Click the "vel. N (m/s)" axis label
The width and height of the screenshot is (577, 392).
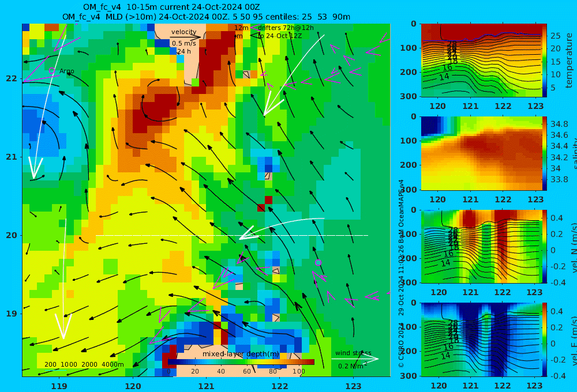[574, 248]
